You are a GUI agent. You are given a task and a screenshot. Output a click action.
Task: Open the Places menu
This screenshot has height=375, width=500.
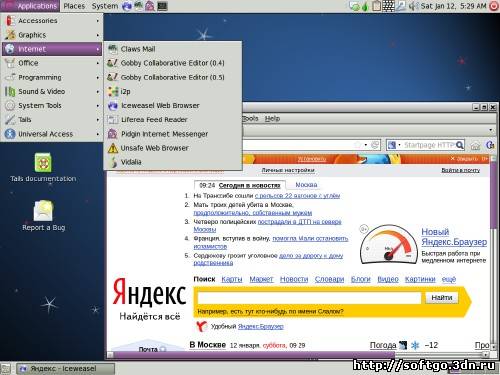pos(74,6)
